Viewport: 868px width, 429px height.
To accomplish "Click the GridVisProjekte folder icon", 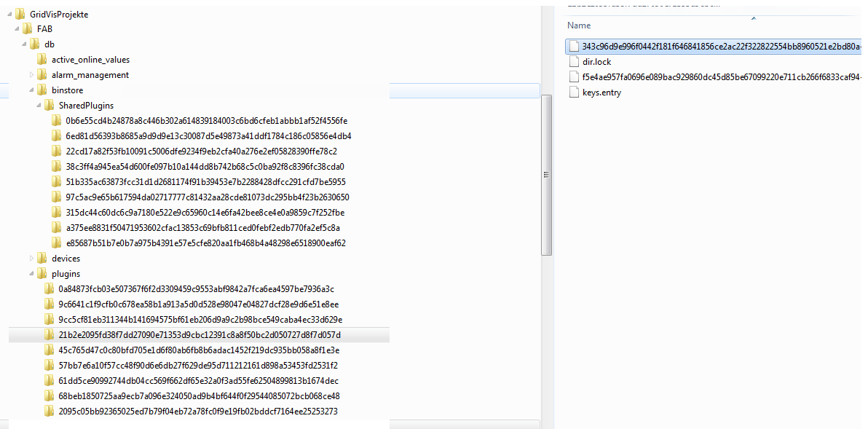I will 20,14.
